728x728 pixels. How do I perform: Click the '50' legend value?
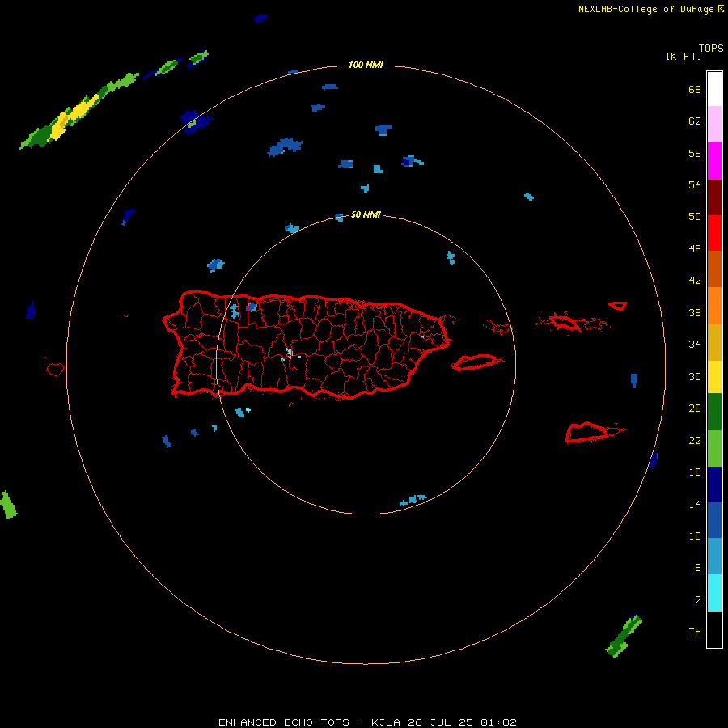pyautogui.click(x=695, y=217)
